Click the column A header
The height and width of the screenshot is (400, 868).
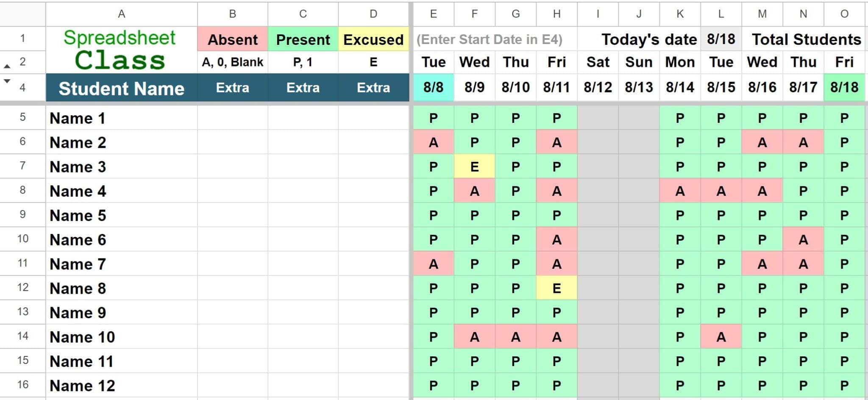pyautogui.click(x=121, y=13)
